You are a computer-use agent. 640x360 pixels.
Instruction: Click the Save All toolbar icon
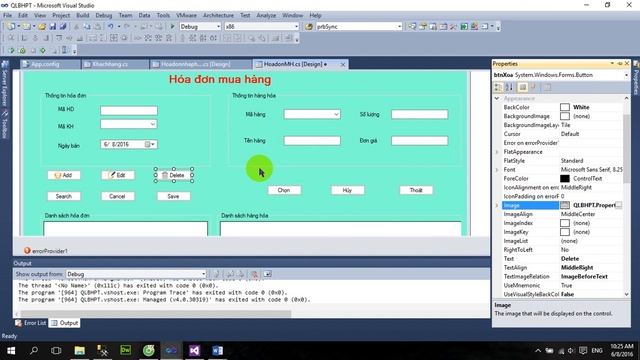pos(63,27)
